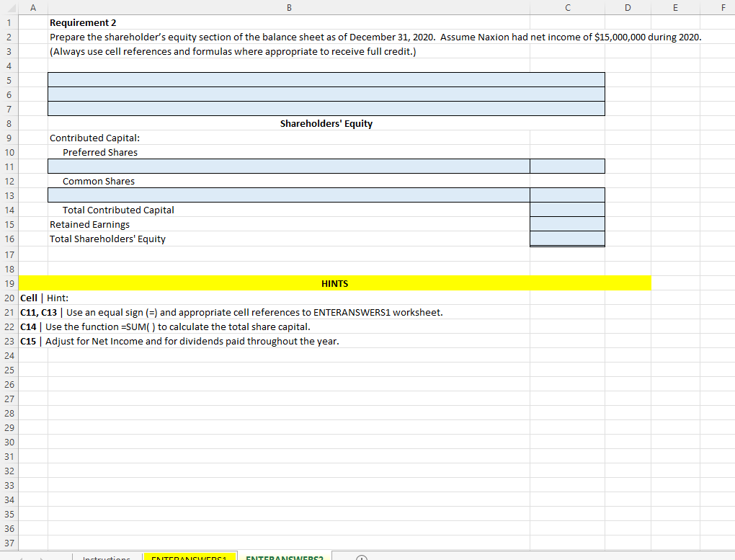Select row 4 header

point(9,66)
